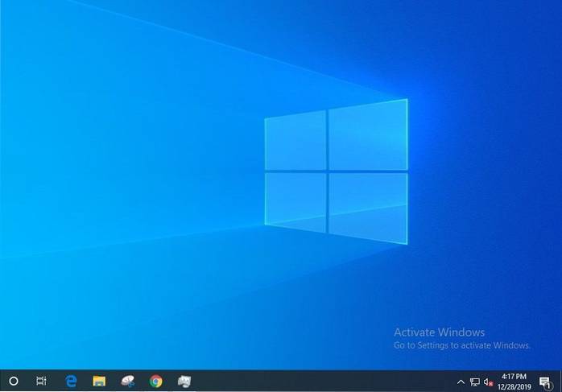
Task: Click Show Desktop sliver at taskbar end
Action: 560,381
